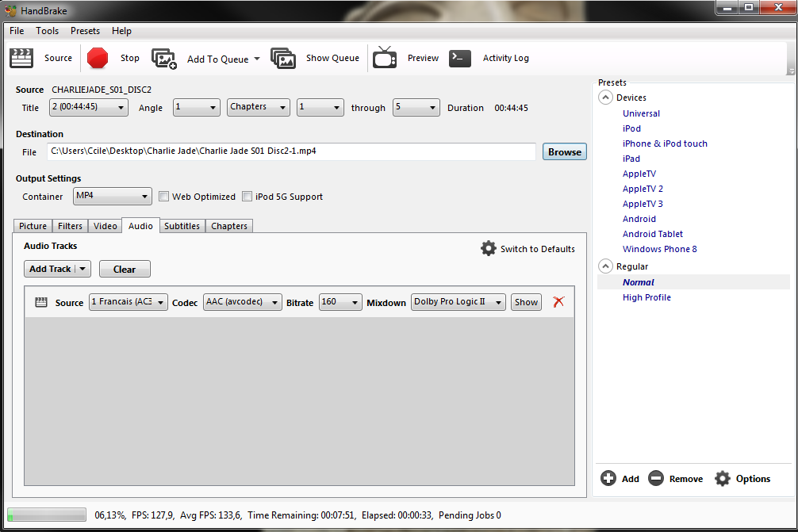The image size is (798, 532).
Task: Click the Switch to Defaults gear icon
Action: click(x=489, y=248)
